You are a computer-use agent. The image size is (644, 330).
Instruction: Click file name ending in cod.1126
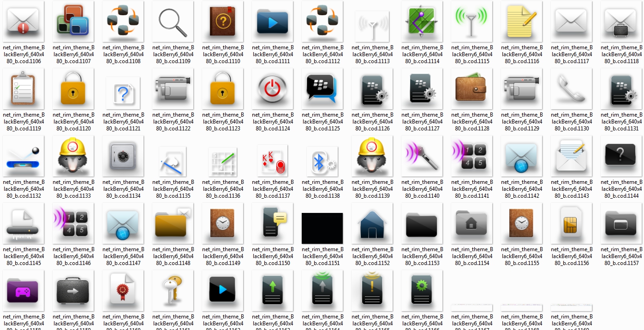click(x=372, y=122)
